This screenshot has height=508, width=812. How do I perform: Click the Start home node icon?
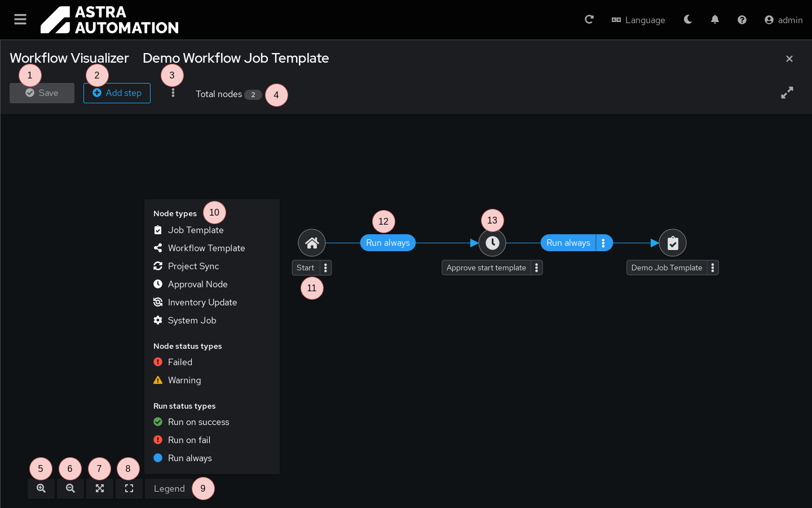click(x=312, y=243)
